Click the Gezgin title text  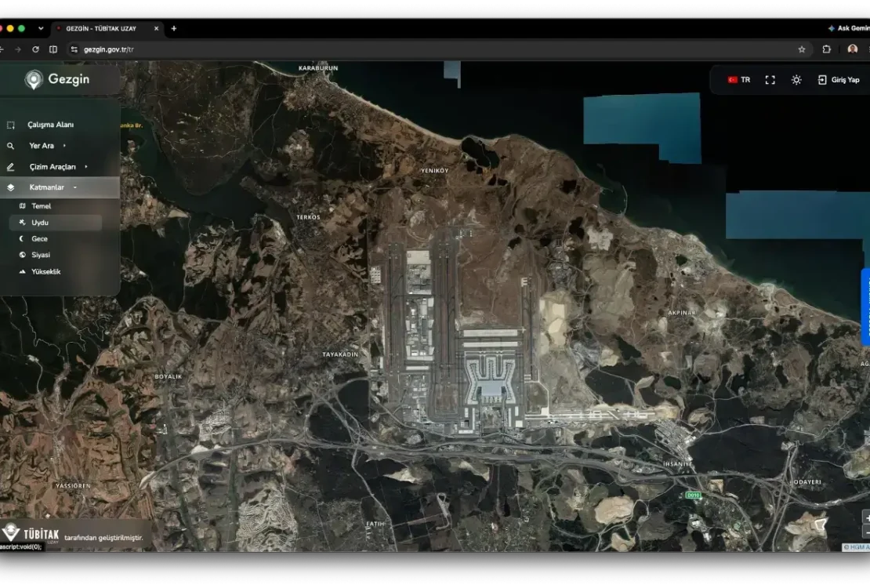(x=69, y=79)
